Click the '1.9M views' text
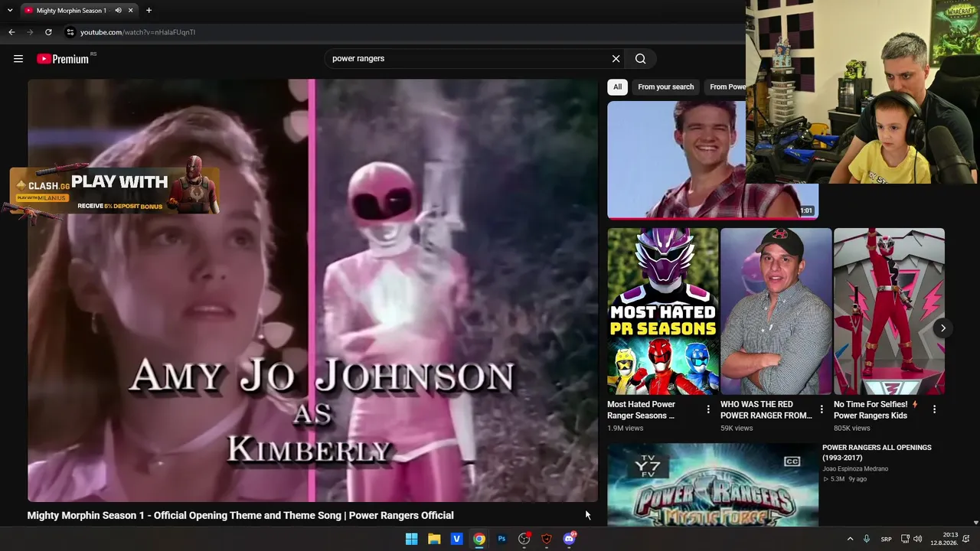Screen dimensions: 980x551 click(626, 429)
